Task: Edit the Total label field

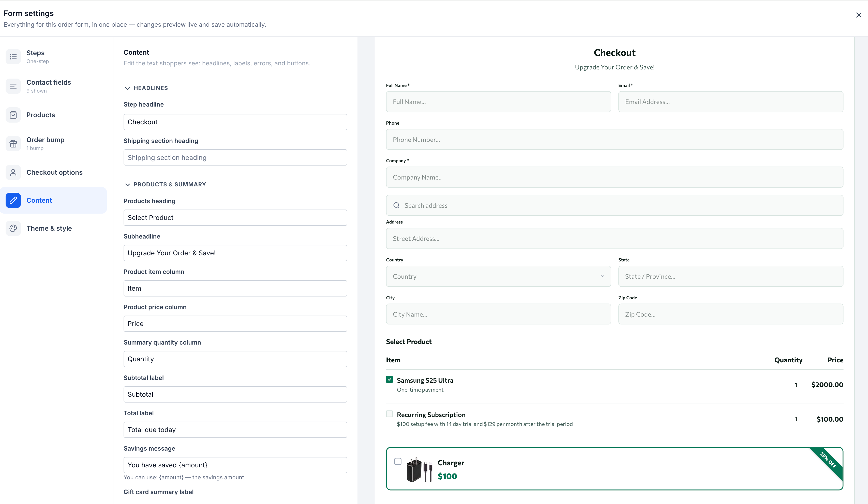Action: coord(235,429)
